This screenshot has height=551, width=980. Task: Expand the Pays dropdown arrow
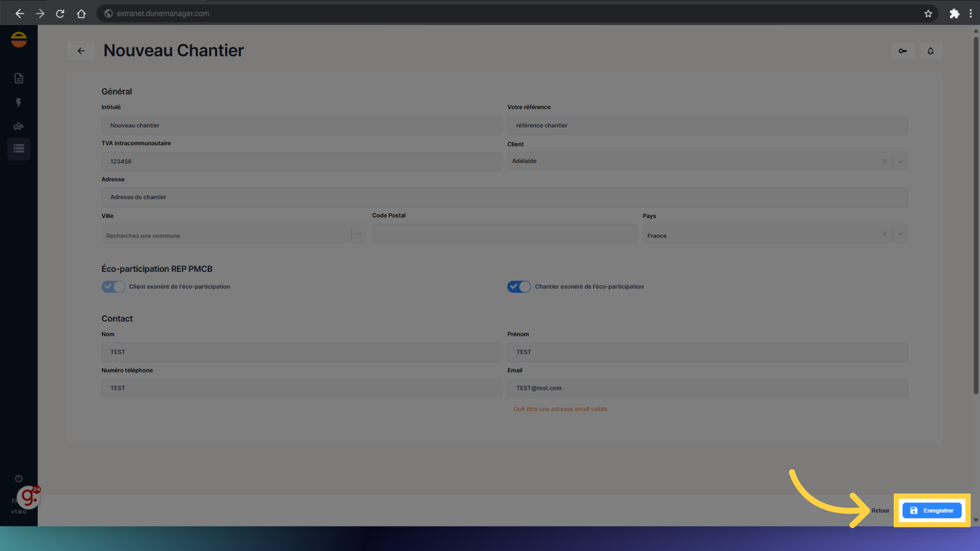pyautogui.click(x=900, y=234)
